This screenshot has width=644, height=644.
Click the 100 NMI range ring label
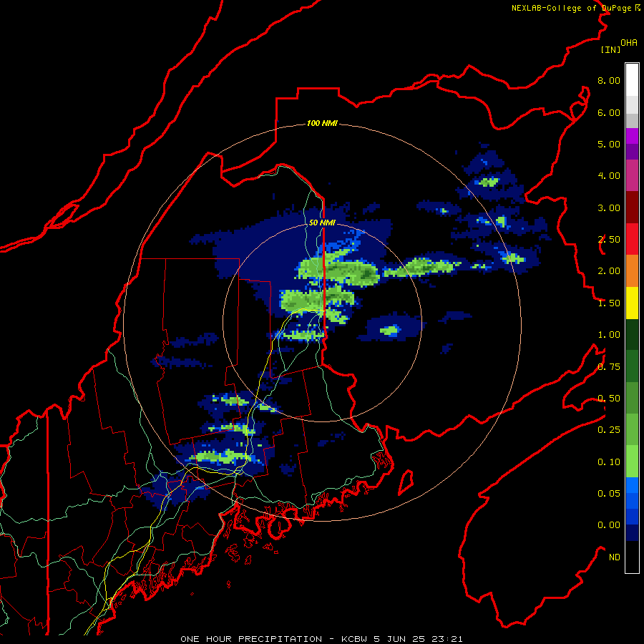click(322, 123)
